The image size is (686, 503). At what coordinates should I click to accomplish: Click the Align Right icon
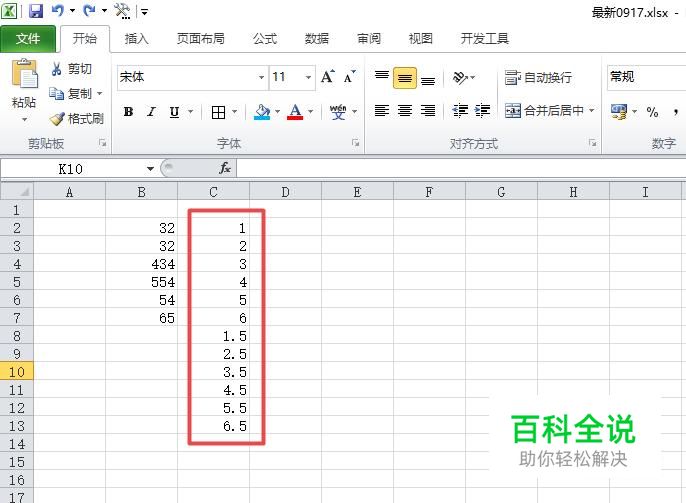(428, 111)
